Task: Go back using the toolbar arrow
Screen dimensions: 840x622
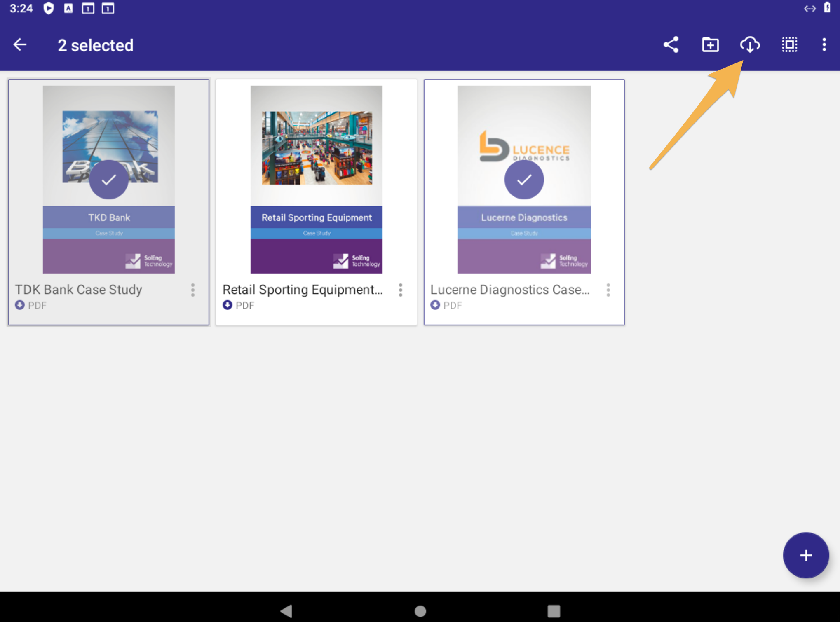Action: pyautogui.click(x=20, y=44)
